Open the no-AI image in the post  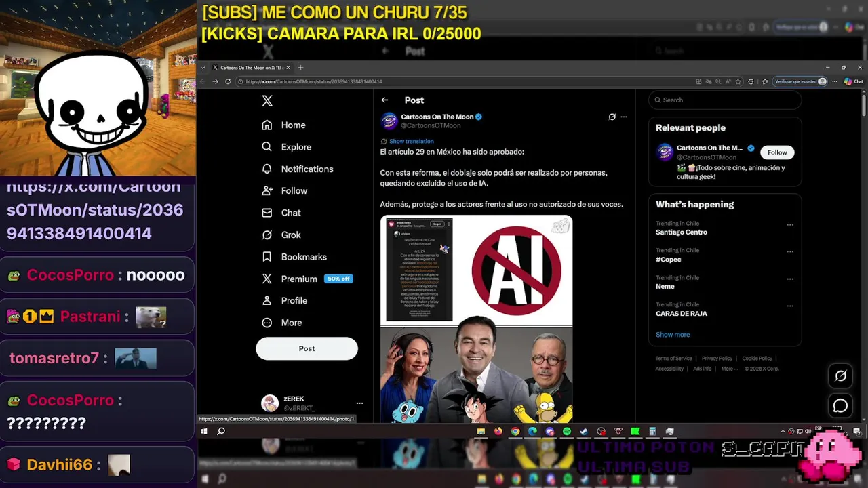pyautogui.click(x=517, y=270)
